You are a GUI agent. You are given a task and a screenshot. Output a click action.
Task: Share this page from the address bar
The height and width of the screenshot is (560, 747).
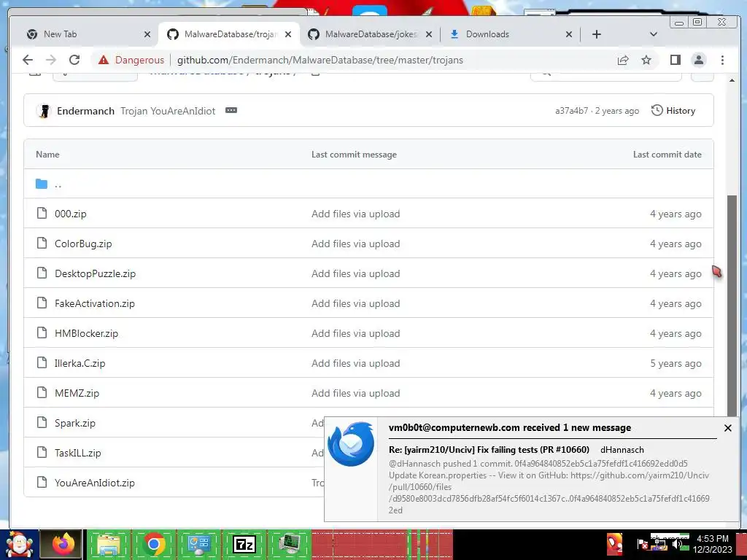coord(623,60)
